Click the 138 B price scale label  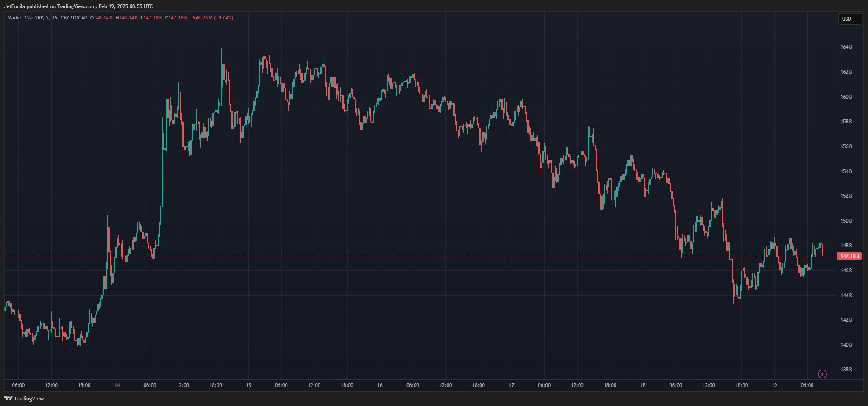[x=846, y=370]
